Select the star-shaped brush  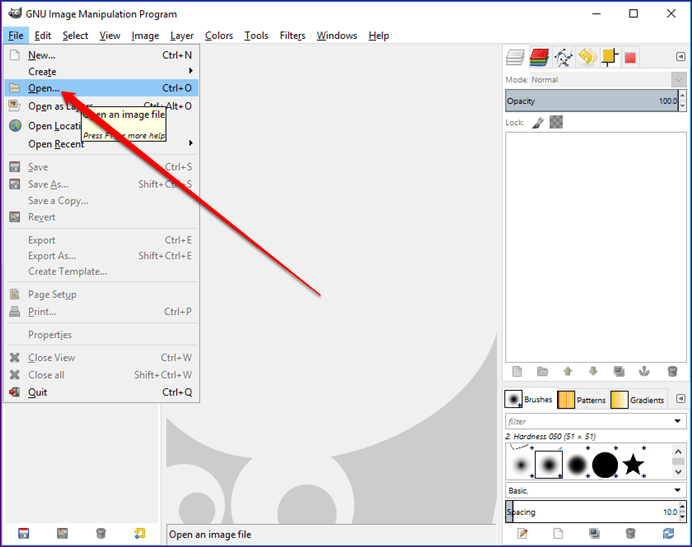coord(633,464)
